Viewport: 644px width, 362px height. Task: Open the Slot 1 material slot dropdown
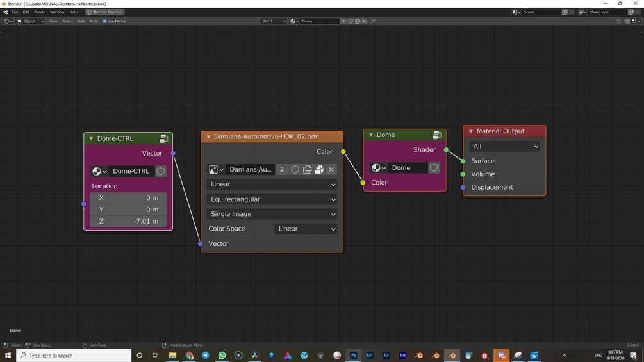[x=274, y=21]
